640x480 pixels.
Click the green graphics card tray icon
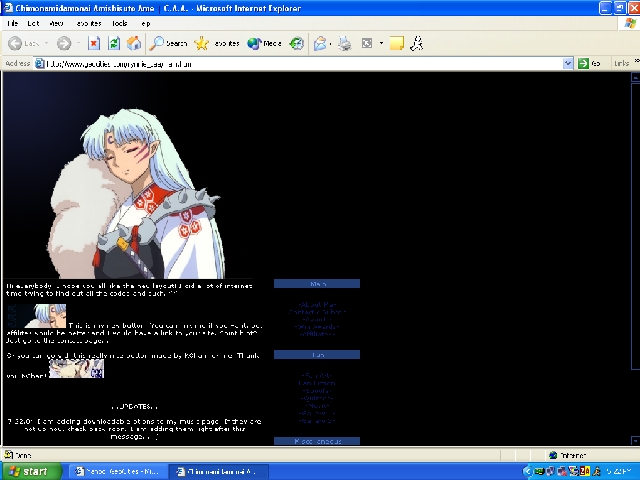coord(539,471)
